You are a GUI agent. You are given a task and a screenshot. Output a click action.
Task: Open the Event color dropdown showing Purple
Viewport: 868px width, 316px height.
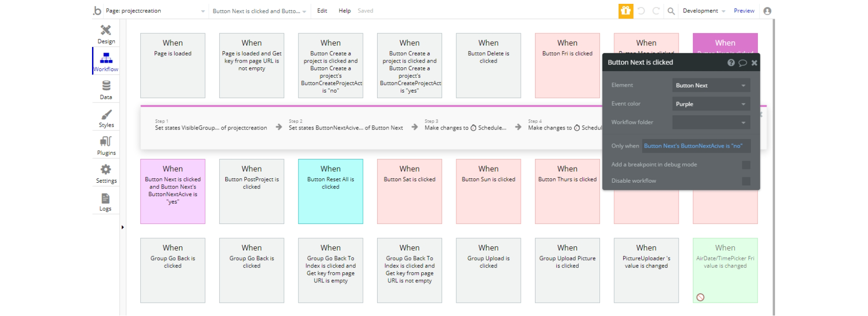coord(711,104)
